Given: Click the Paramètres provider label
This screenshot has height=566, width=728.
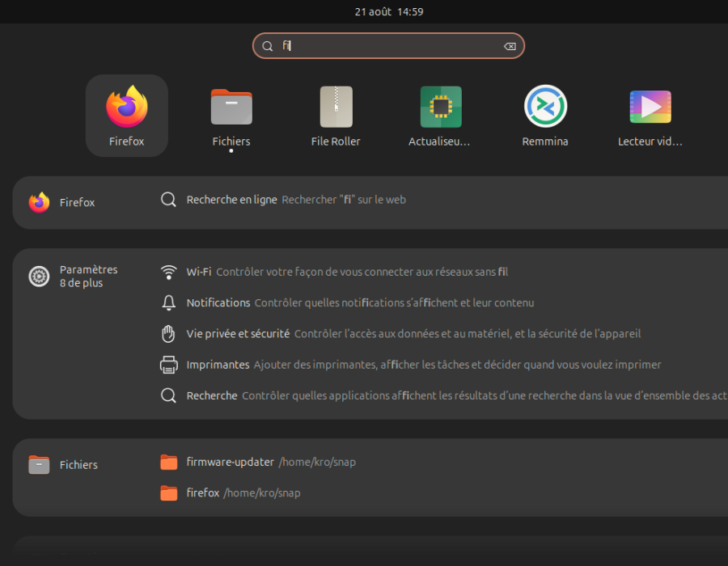Looking at the screenshot, I should [89, 269].
